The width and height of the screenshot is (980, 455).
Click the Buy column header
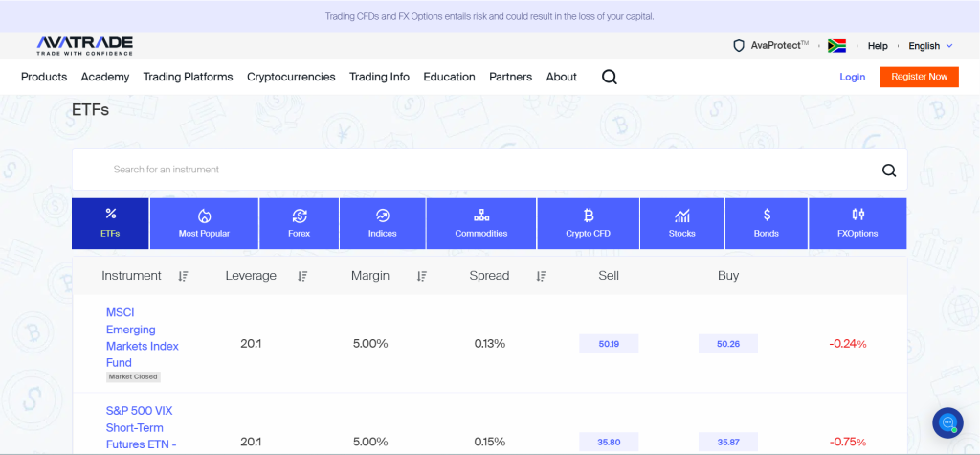pos(728,276)
